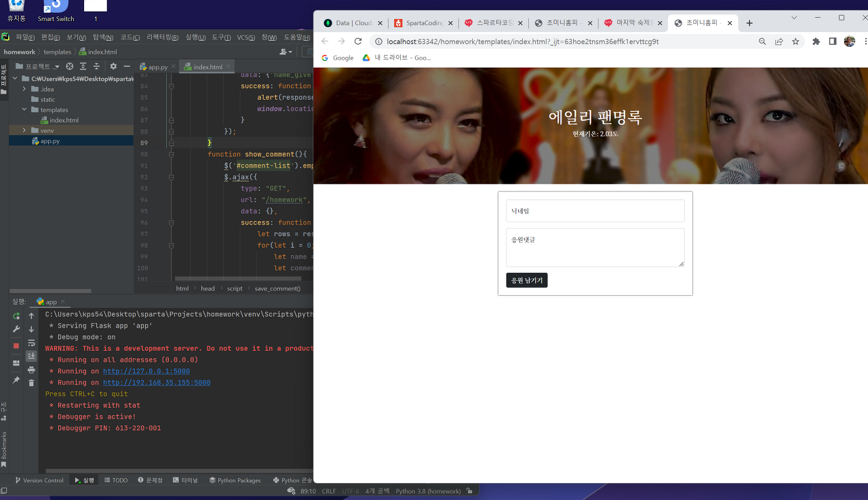Click Python 3.8 (homework) interpreter selector
Image resolution: width=868 pixels, height=500 pixels.
tap(428, 491)
